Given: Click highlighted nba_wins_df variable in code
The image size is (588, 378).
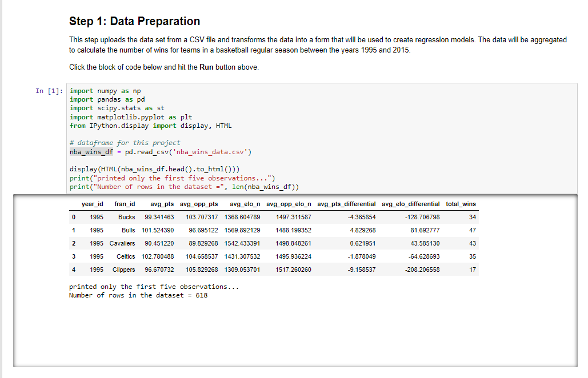Looking at the screenshot, I should click(91, 152).
